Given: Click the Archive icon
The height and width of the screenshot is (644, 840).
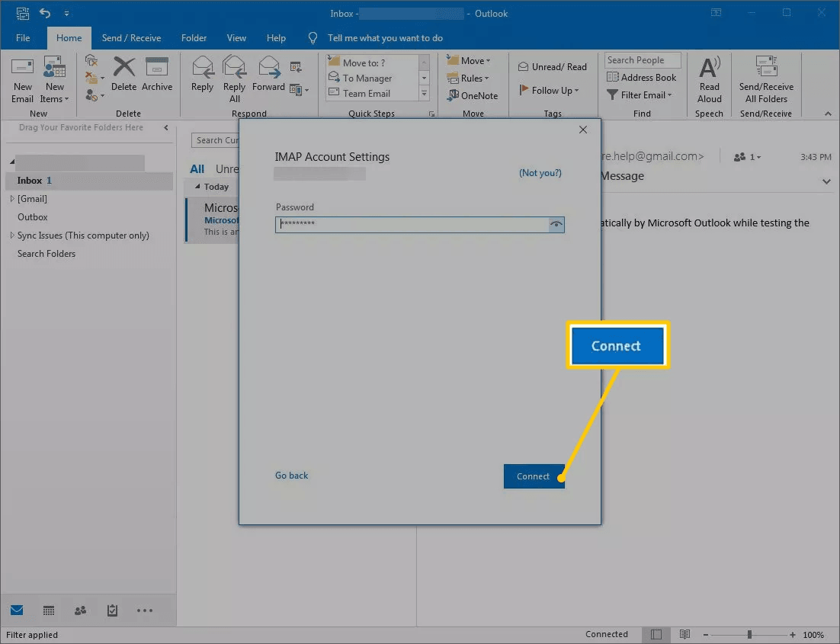Looking at the screenshot, I should tap(157, 75).
